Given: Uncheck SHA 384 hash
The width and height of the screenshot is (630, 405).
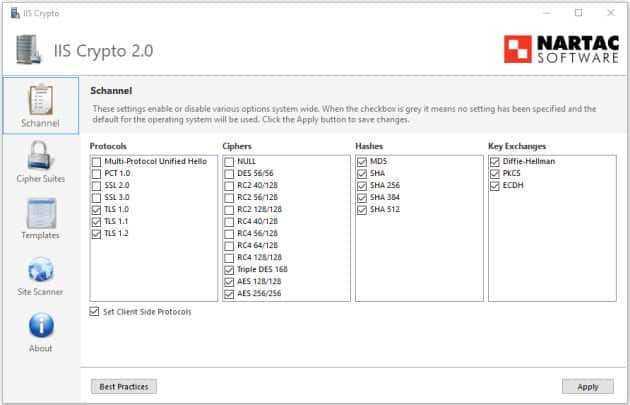Looking at the screenshot, I should pos(362,198).
